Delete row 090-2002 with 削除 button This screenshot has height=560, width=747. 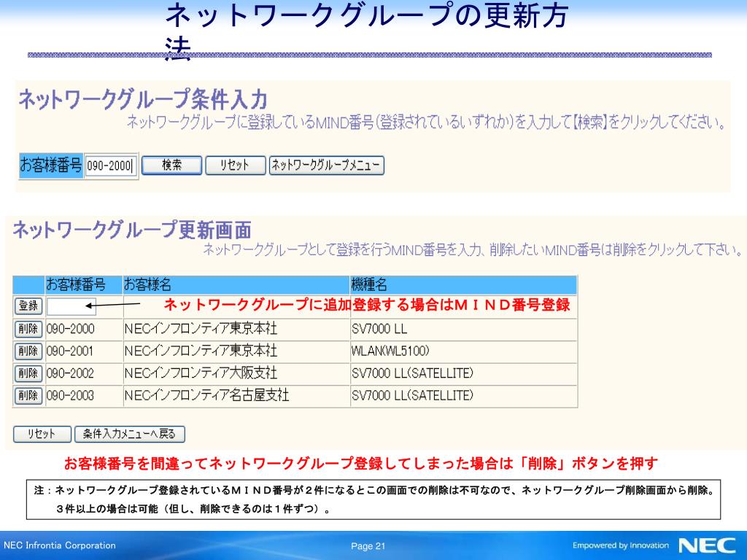pos(28,373)
